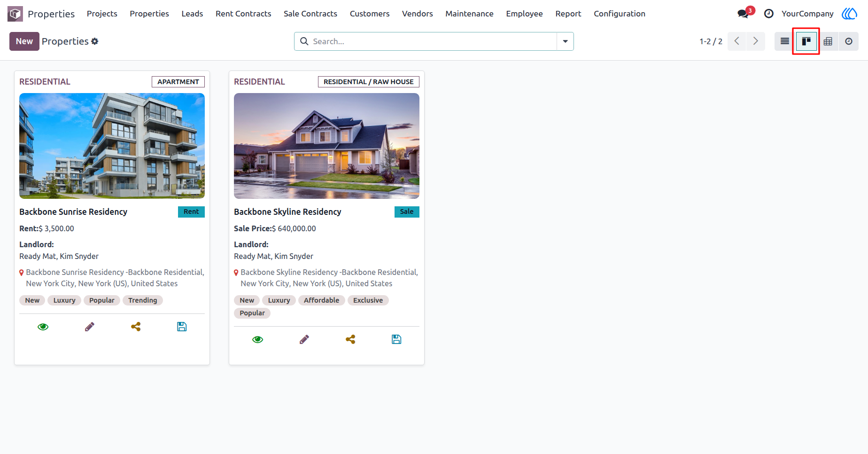View Backbone Sunrise Residency via eye icon
Screen dimensions: 868x454
[43, 327]
